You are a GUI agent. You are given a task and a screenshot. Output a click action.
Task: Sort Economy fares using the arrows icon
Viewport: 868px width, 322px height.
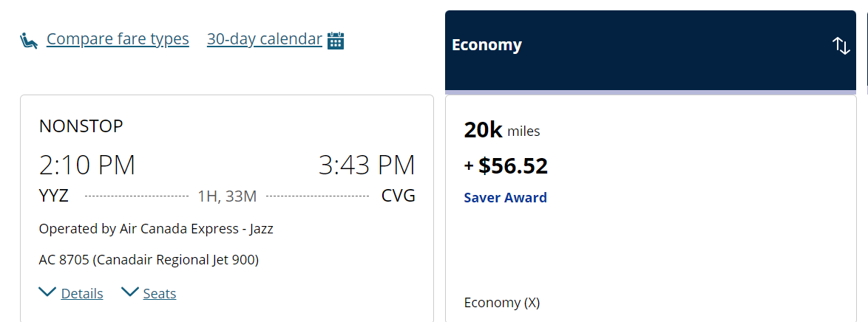tap(841, 46)
